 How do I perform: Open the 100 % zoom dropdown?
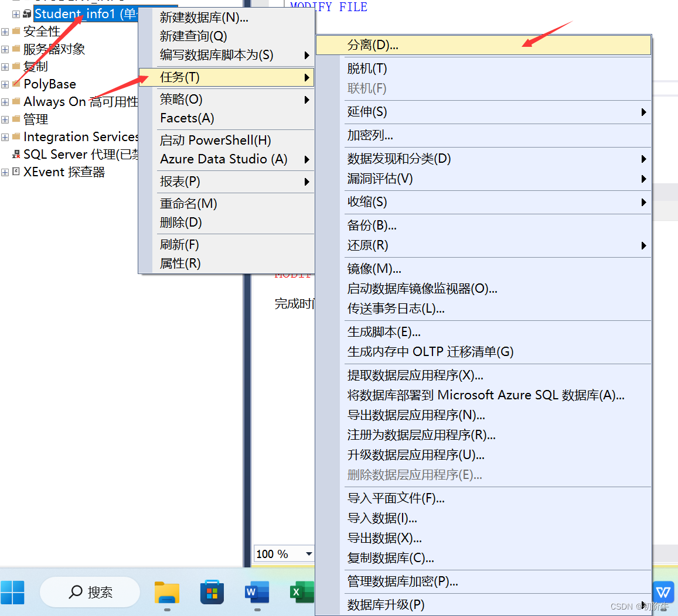pyautogui.click(x=309, y=554)
